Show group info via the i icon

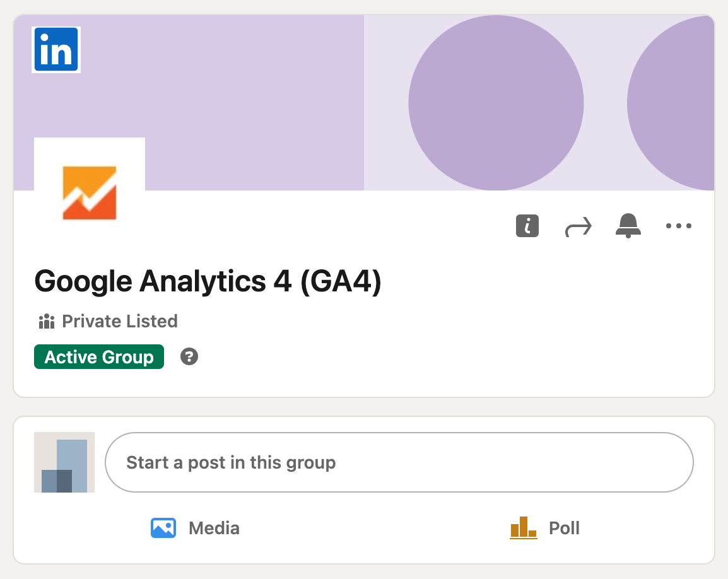pyautogui.click(x=527, y=226)
